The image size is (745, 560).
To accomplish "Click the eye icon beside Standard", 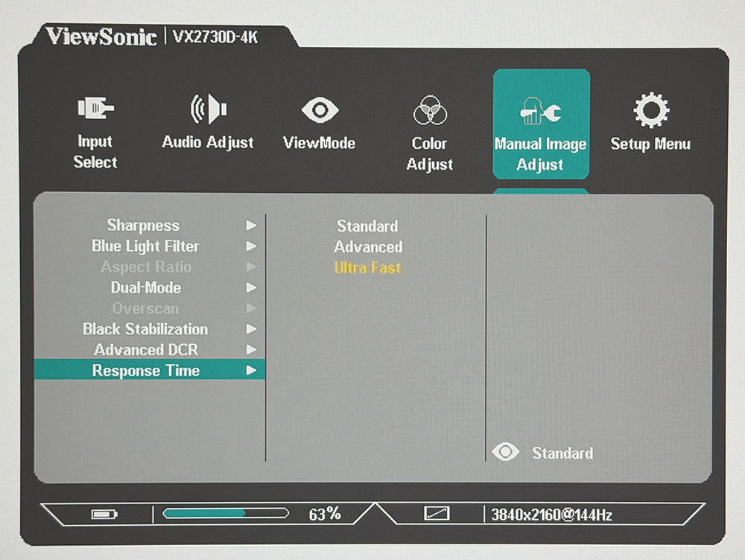I will point(506,452).
